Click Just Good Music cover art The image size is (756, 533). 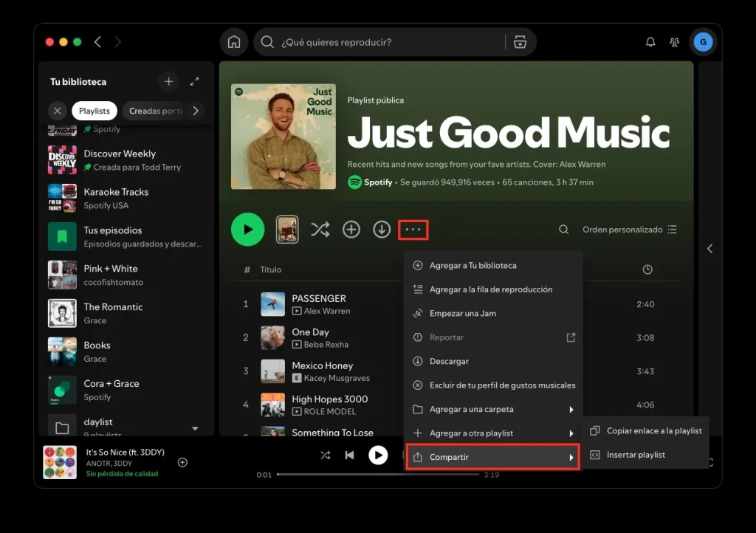tap(283, 137)
